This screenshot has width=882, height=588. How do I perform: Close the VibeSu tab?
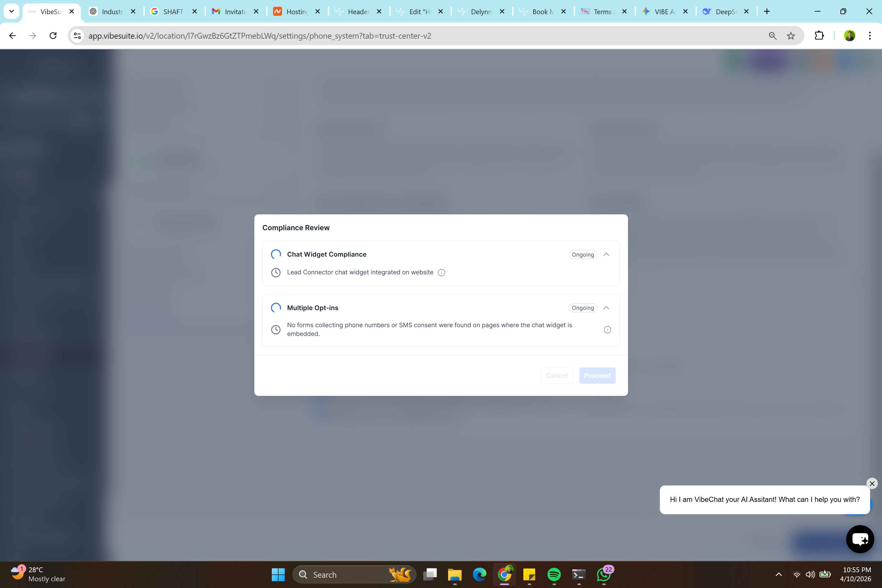72,11
